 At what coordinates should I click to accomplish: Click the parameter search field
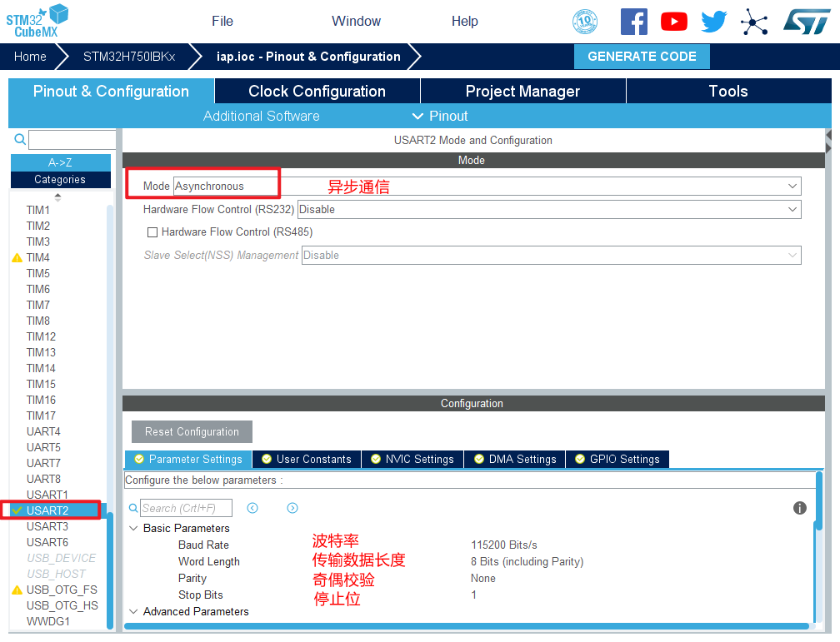186,508
